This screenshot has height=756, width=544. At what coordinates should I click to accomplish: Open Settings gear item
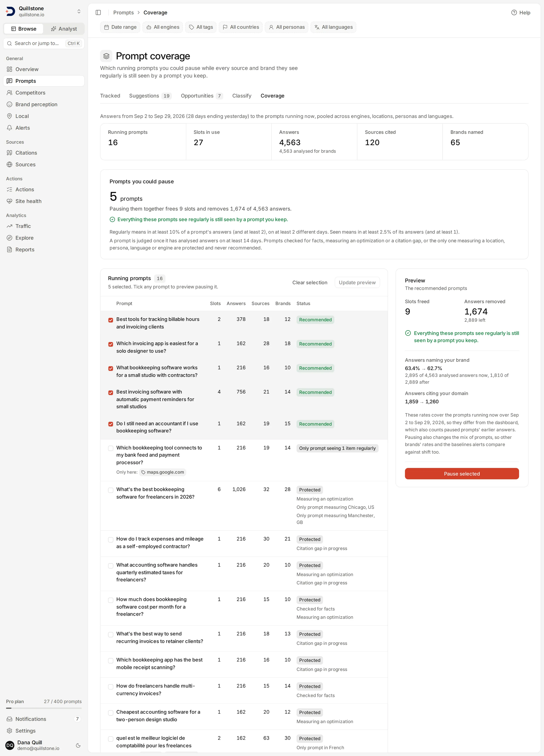tap(44, 731)
